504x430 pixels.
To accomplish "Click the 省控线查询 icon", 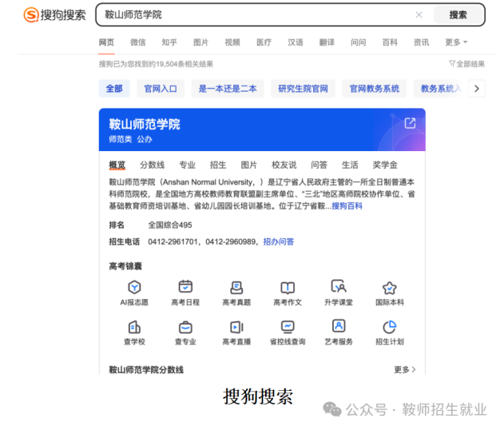I will click(288, 327).
